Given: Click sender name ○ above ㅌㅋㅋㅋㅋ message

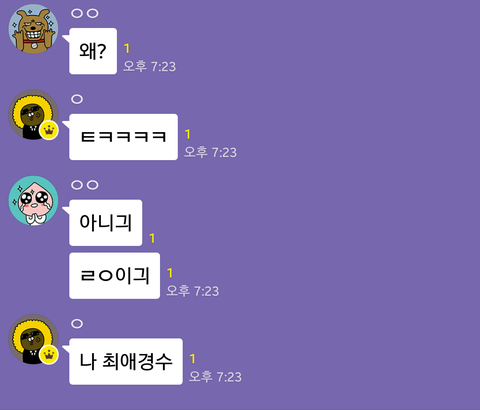Looking at the screenshot, I should (x=77, y=99).
